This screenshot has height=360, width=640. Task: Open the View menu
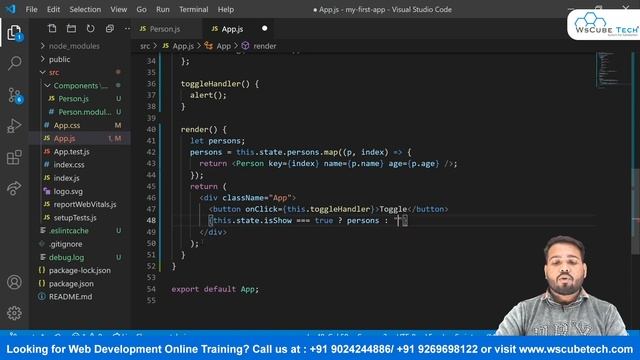[118, 9]
